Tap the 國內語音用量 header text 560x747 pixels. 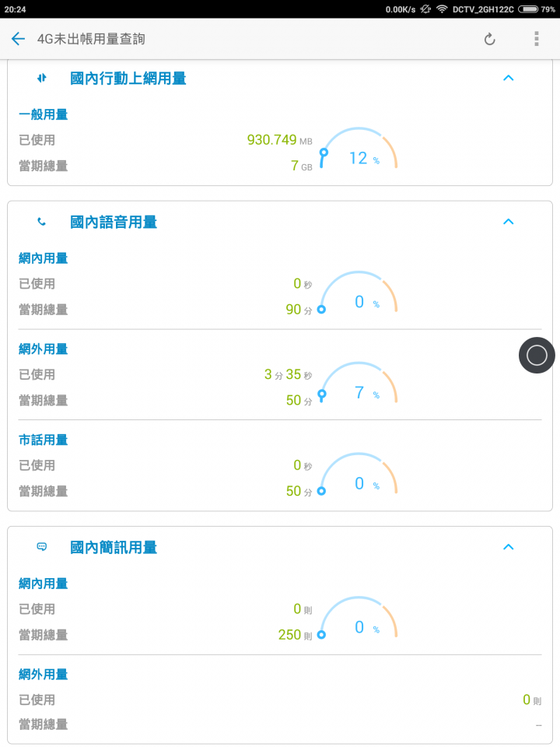(114, 222)
